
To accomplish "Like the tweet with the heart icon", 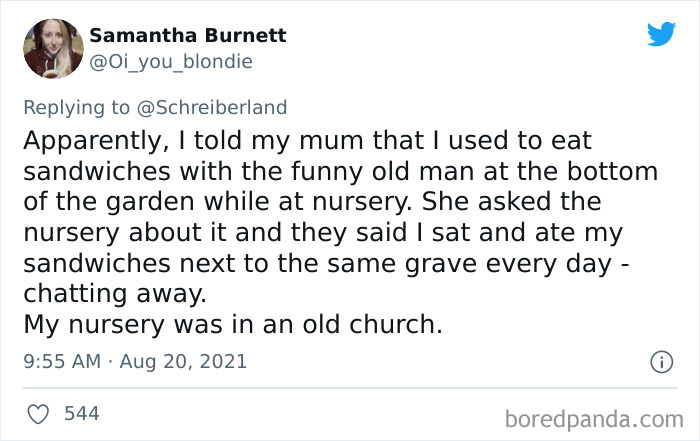I will [x=40, y=412].
